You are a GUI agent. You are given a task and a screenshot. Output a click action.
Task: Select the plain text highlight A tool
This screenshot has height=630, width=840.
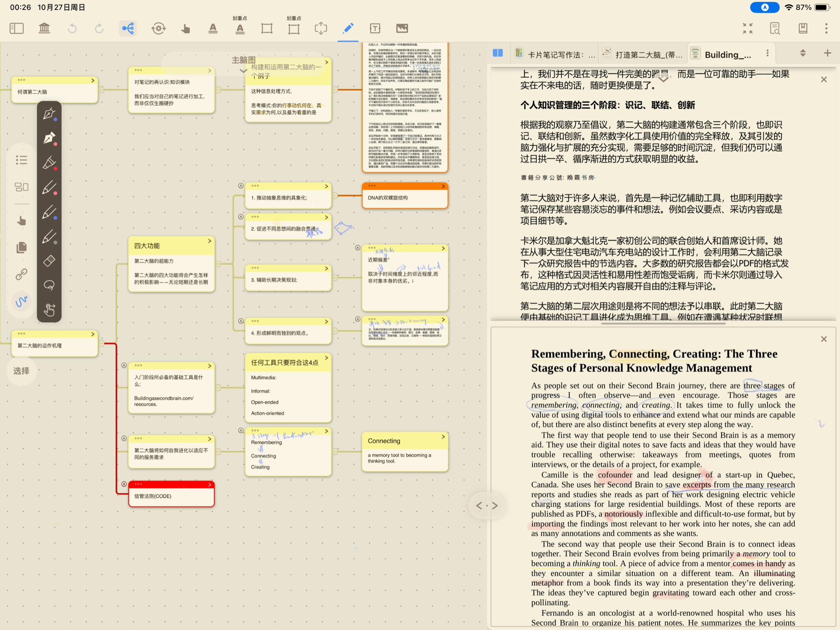213,29
